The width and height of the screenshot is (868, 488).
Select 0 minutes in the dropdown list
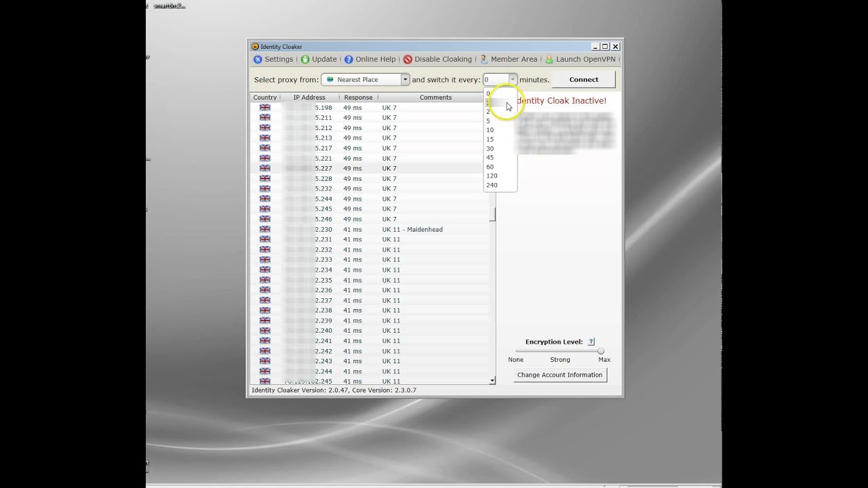coord(500,94)
